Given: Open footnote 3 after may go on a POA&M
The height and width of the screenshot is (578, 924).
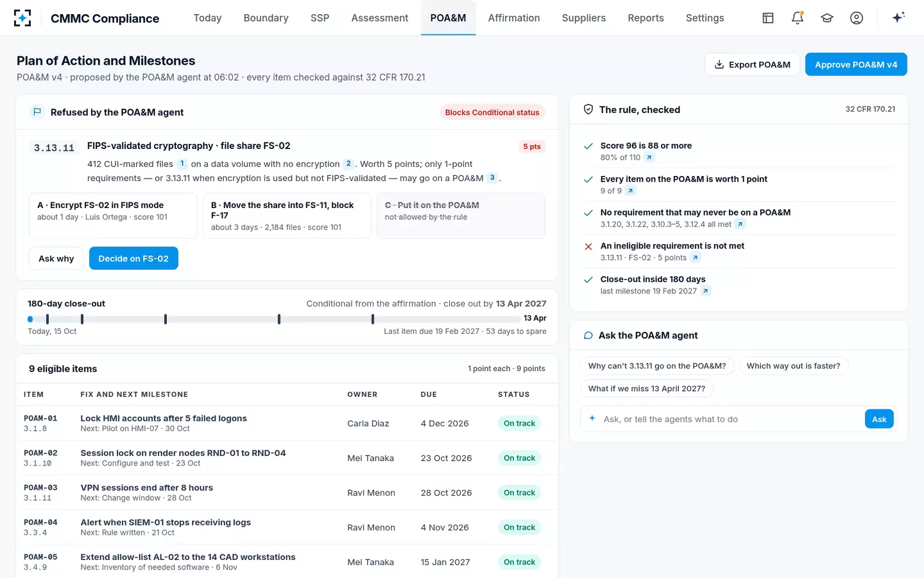Looking at the screenshot, I should click(x=492, y=178).
